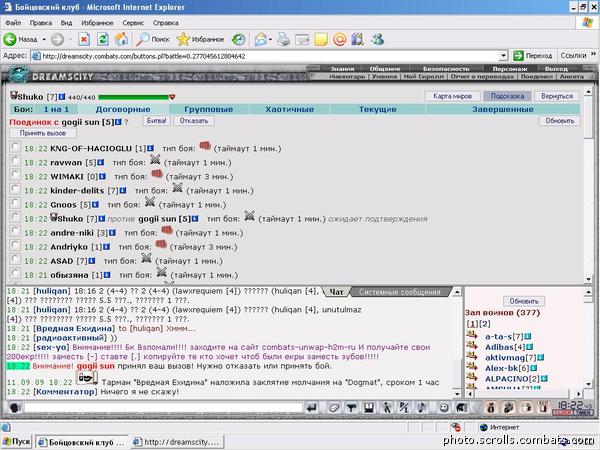Open the Системные сообщения chat tab

tap(399, 292)
